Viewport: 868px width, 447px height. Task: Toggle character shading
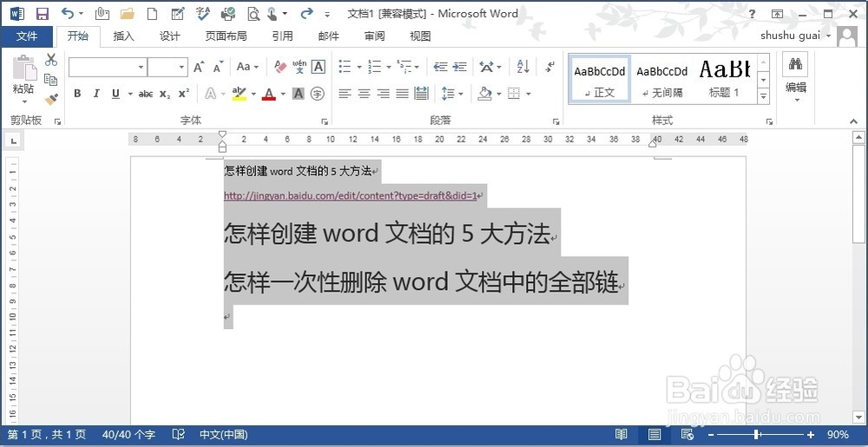point(299,94)
